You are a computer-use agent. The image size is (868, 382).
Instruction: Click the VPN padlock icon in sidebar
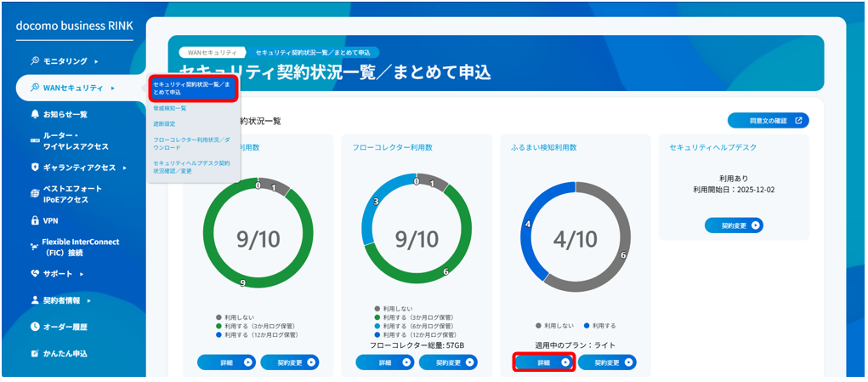(35, 220)
